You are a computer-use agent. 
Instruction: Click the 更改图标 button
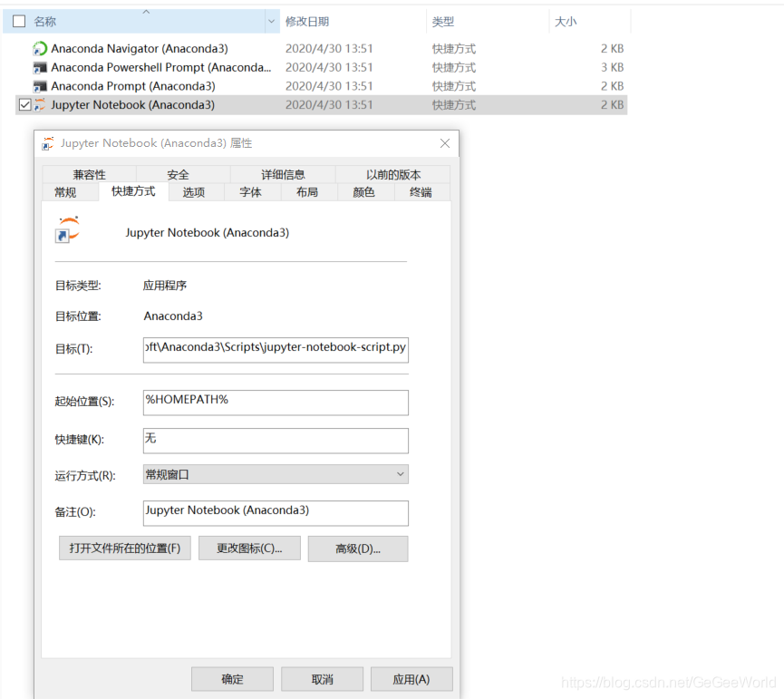coord(249,549)
